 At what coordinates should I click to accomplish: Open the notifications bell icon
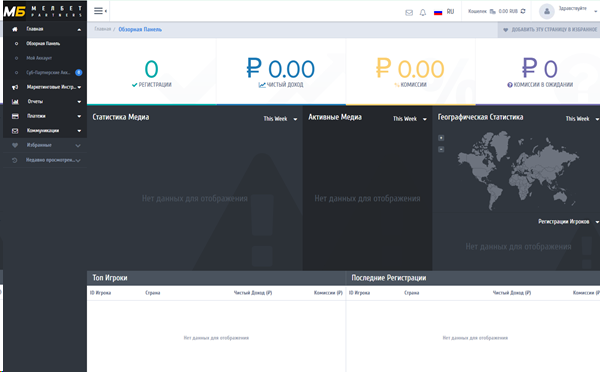click(x=422, y=13)
